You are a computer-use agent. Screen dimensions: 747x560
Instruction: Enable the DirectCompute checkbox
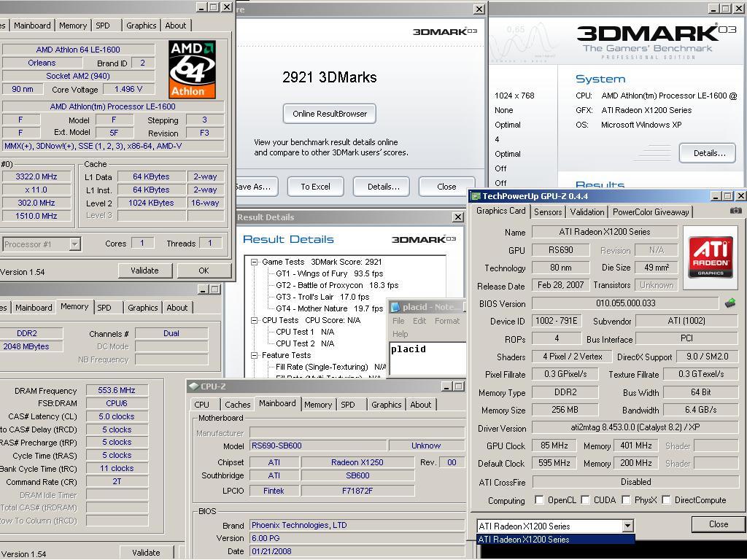[x=666, y=499]
